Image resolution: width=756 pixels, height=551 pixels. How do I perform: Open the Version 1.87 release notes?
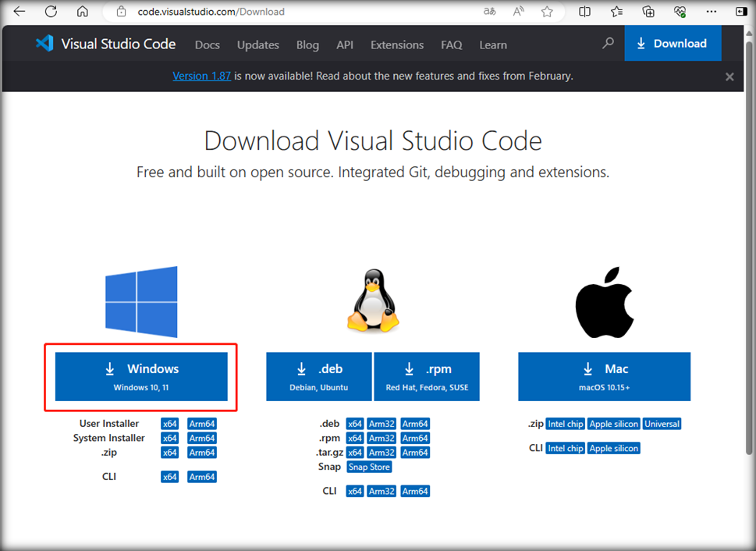click(x=201, y=76)
